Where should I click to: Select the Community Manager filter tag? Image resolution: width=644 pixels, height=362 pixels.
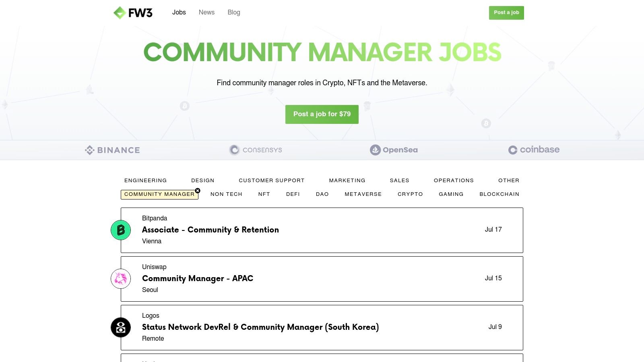[159, 194]
